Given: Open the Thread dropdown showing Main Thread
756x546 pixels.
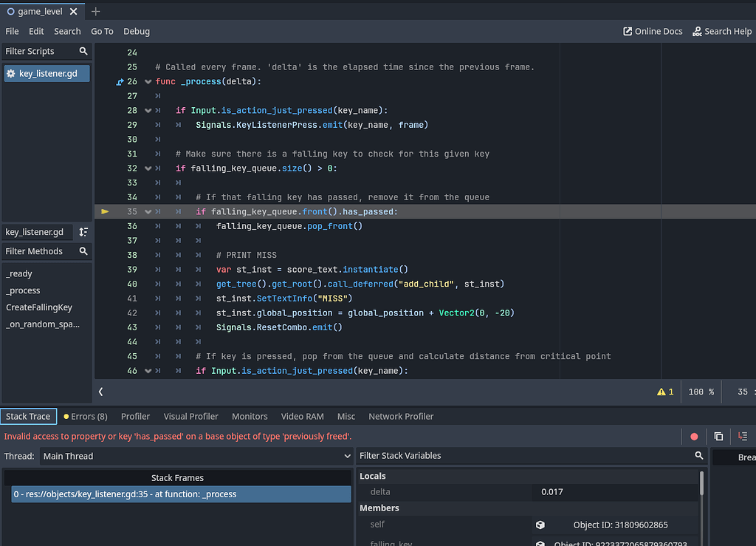Looking at the screenshot, I should coord(196,457).
